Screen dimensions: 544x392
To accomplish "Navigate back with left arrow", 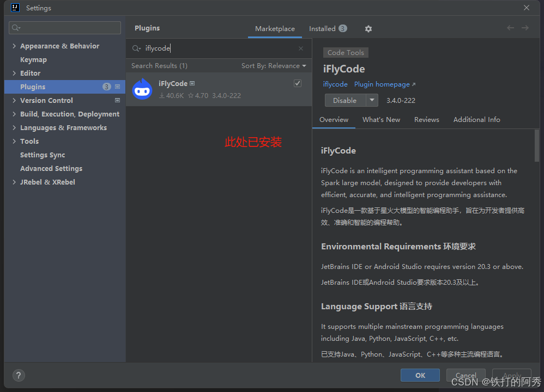I will pos(510,28).
